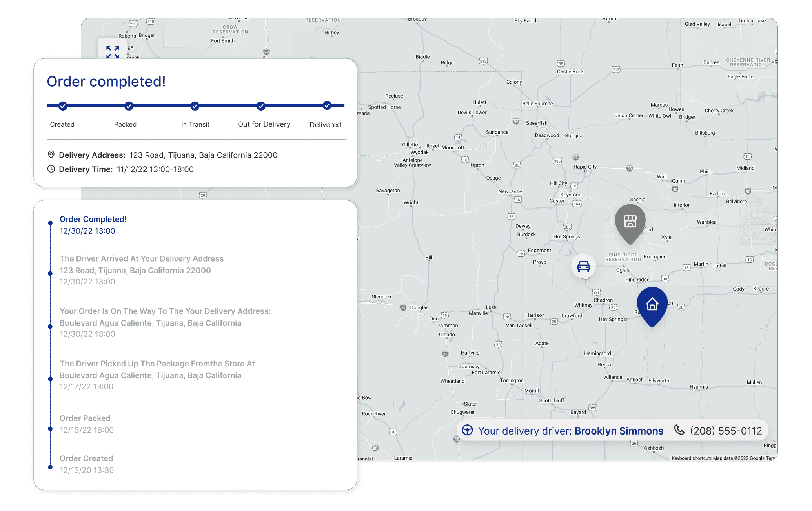Click Gillette city label on the map
This screenshot has height=511, width=812.
pyautogui.click(x=410, y=145)
